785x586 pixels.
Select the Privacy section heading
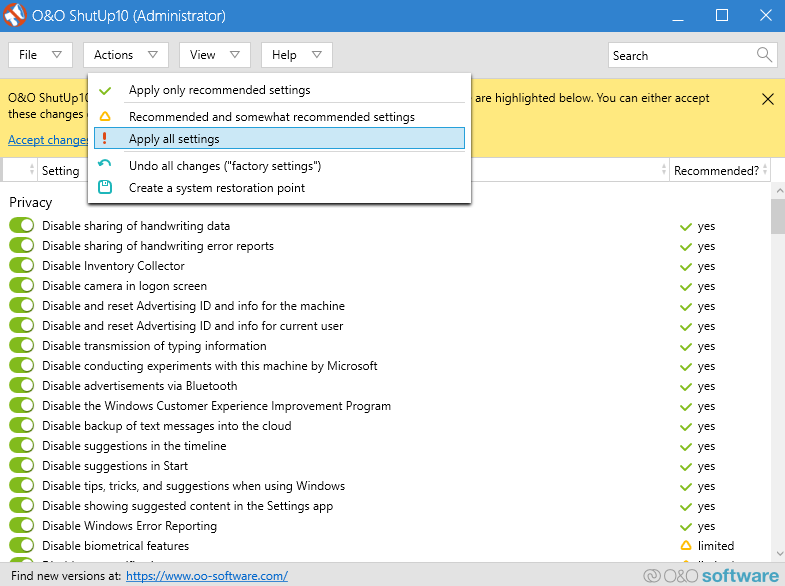coord(31,202)
